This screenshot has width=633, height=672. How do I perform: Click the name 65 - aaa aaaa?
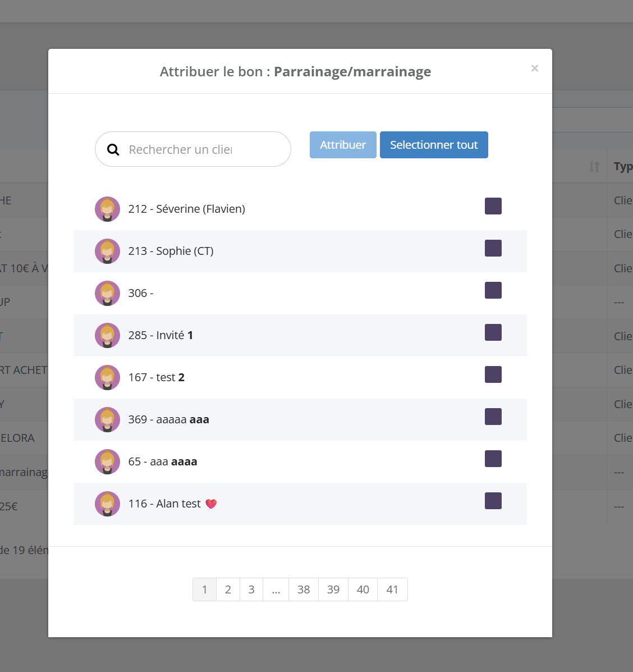pos(163,461)
